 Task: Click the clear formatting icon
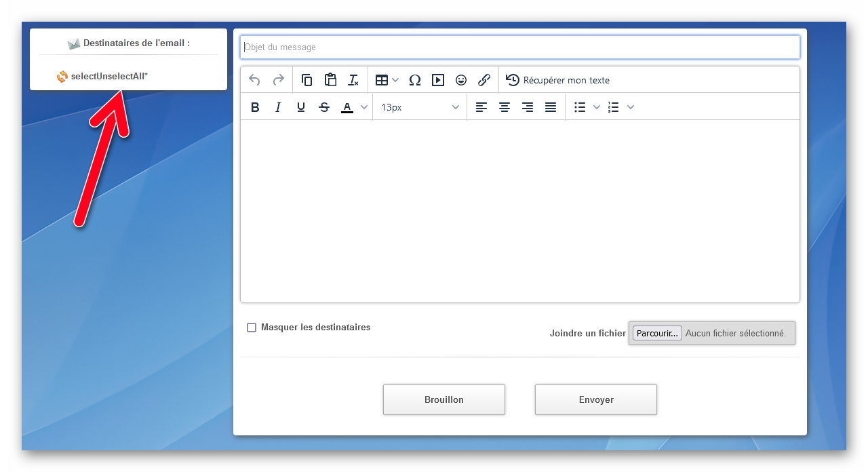tap(353, 80)
